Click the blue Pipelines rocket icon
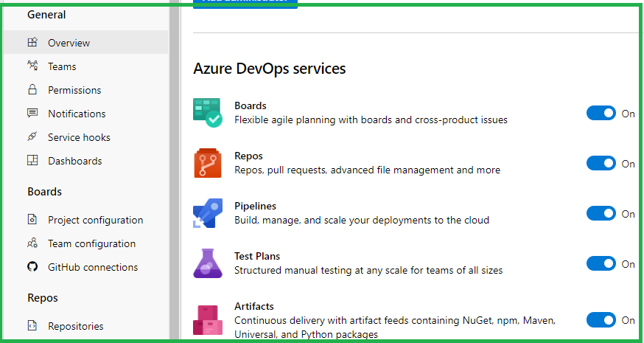Viewport: 644px width, 343px height. [x=208, y=213]
